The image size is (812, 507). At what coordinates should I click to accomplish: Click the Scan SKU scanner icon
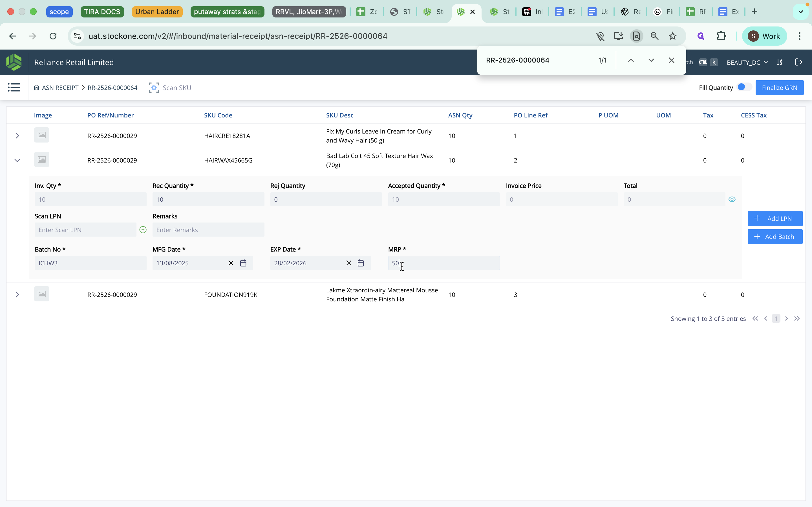tap(153, 87)
